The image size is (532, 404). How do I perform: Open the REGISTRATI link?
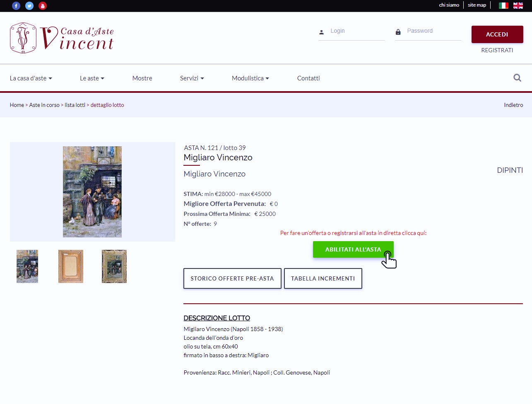coord(497,50)
